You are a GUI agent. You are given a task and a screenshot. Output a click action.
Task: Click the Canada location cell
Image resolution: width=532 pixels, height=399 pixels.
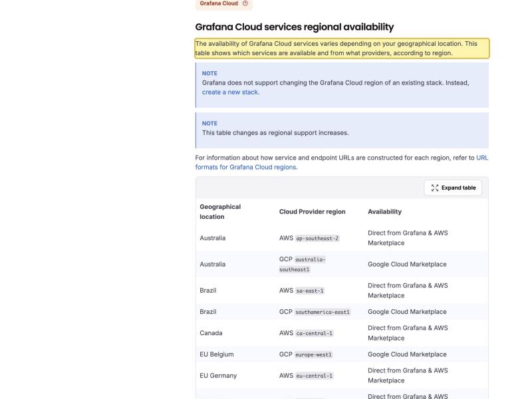click(x=211, y=333)
